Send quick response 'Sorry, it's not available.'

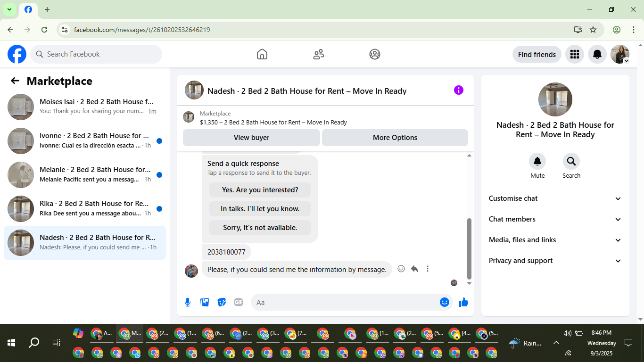(x=260, y=228)
